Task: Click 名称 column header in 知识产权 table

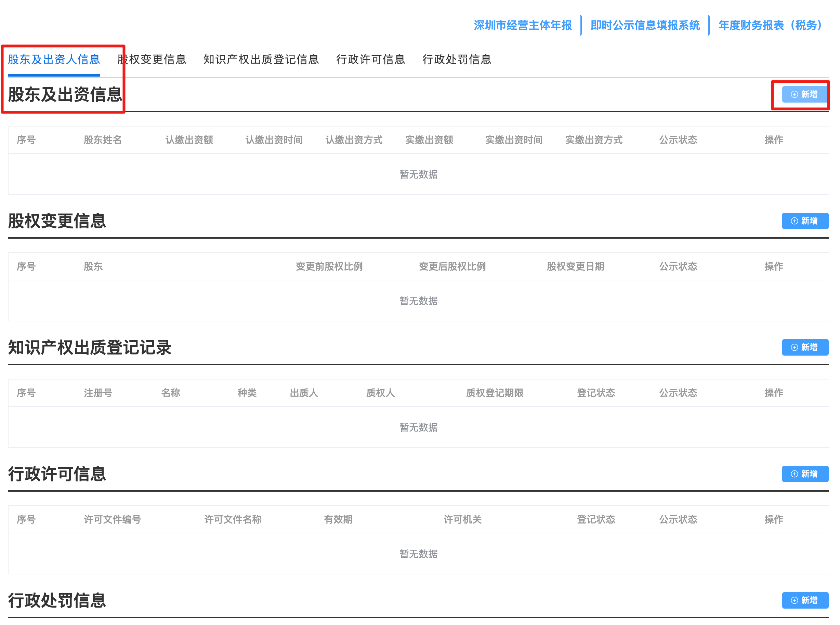Action: pos(171,393)
